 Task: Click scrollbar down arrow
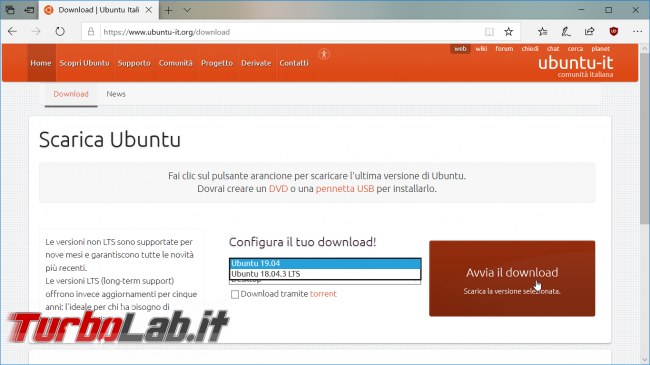[x=644, y=360]
